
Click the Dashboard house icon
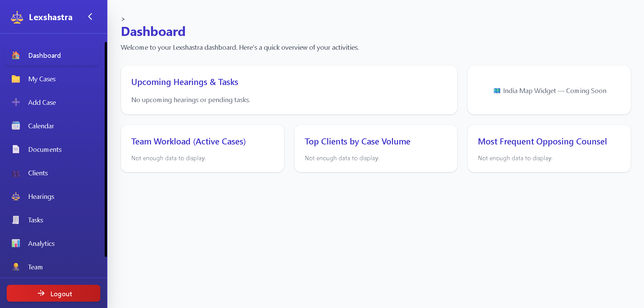(16, 55)
